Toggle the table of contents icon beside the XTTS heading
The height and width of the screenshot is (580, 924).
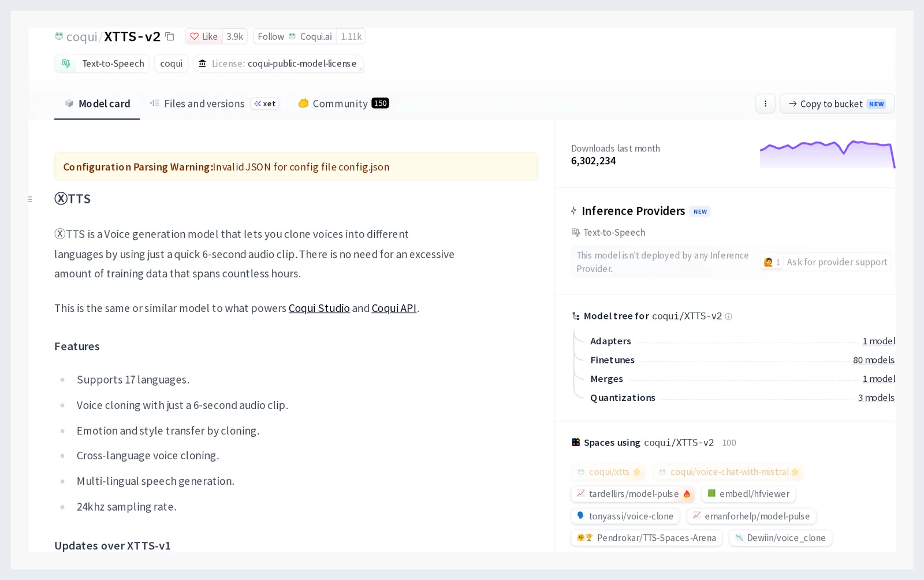point(30,199)
